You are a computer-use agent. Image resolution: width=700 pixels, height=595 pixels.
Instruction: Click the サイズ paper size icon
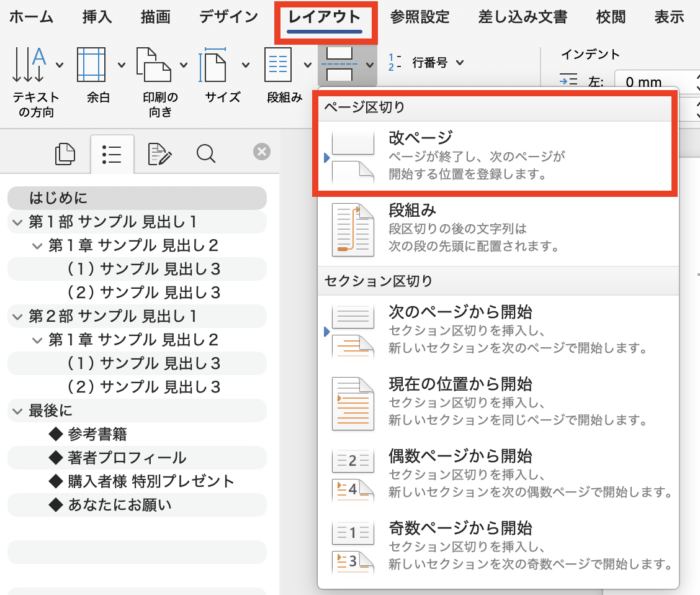213,65
